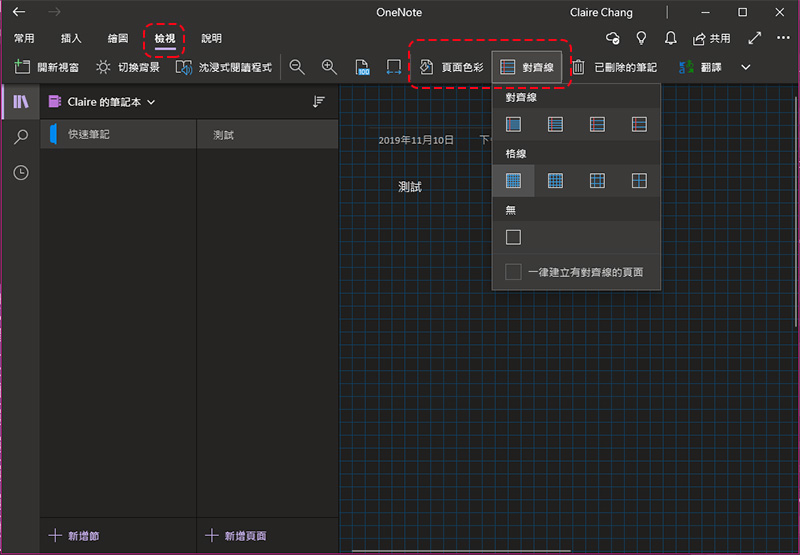The width and height of the screenshot is (800, 555).
Task: Click 新增頁面 at the bottom
Action: click(x=235, y=536)
